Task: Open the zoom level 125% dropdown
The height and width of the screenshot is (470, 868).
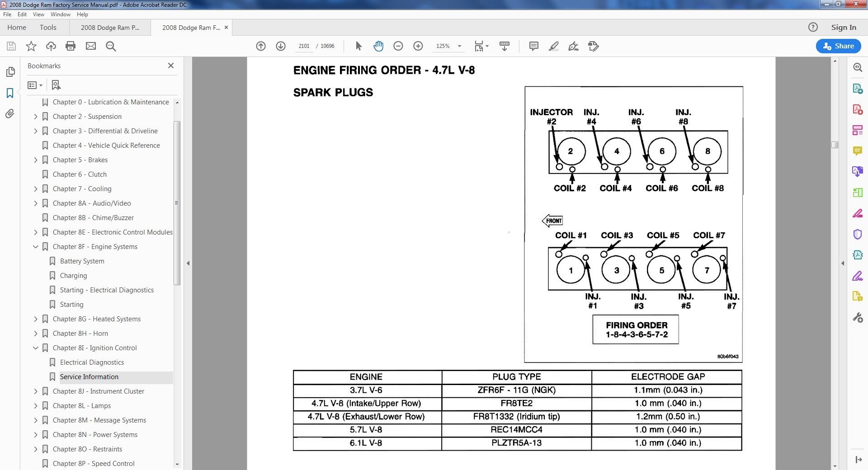Action: 459,46
